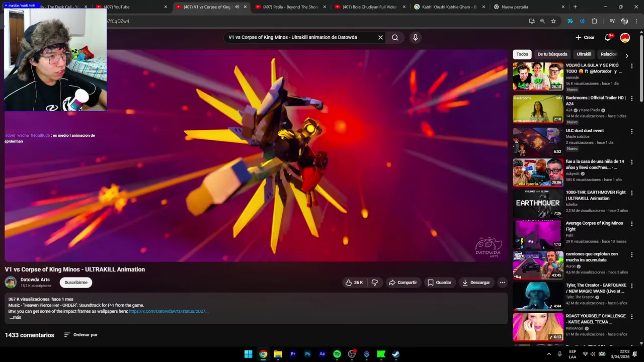Open Steam from the taskbar
644x362 pixels.
tap(396, 354)
